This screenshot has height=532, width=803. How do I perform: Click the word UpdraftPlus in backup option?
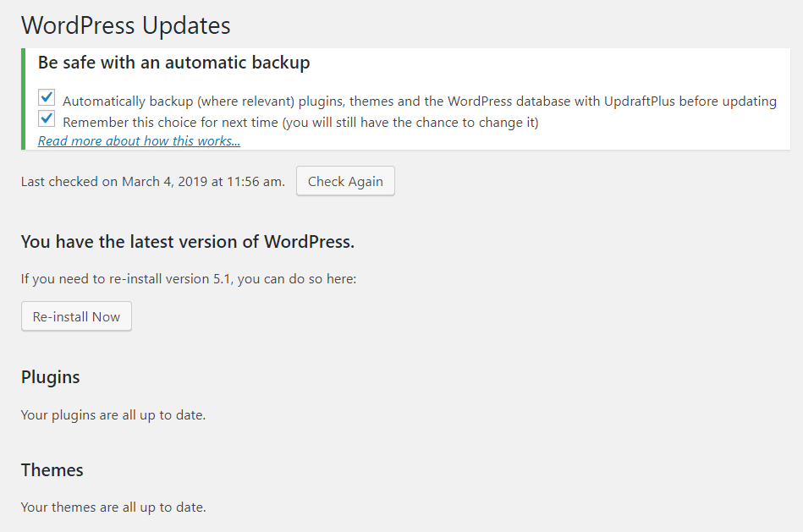tap(640, 101)
